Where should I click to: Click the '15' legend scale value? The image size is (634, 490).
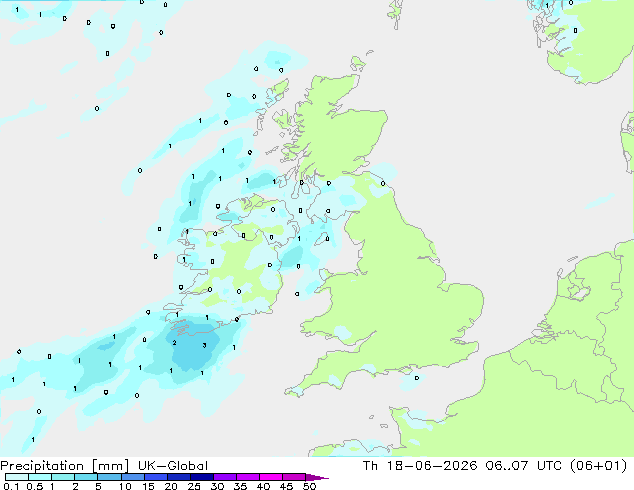tap(148, 486)
